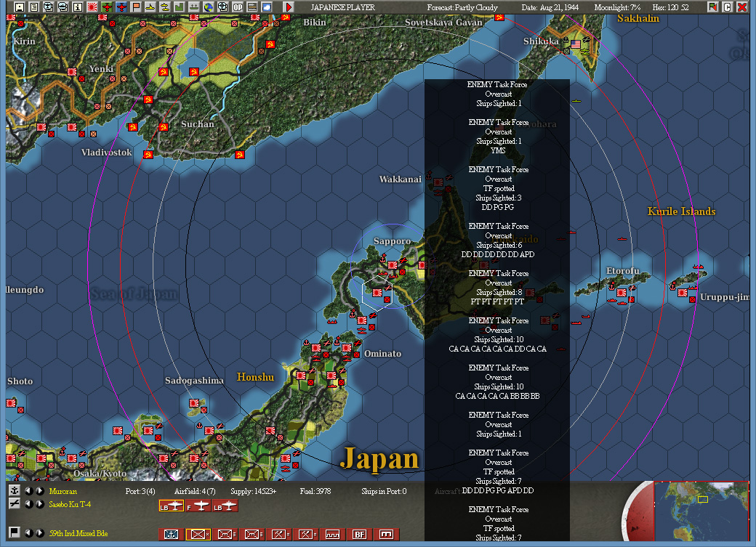The height and width of the screenshot is (547, 756).
Task: Click the red rising sun flag toolbar icon
Action: click(x=92, y=7)
